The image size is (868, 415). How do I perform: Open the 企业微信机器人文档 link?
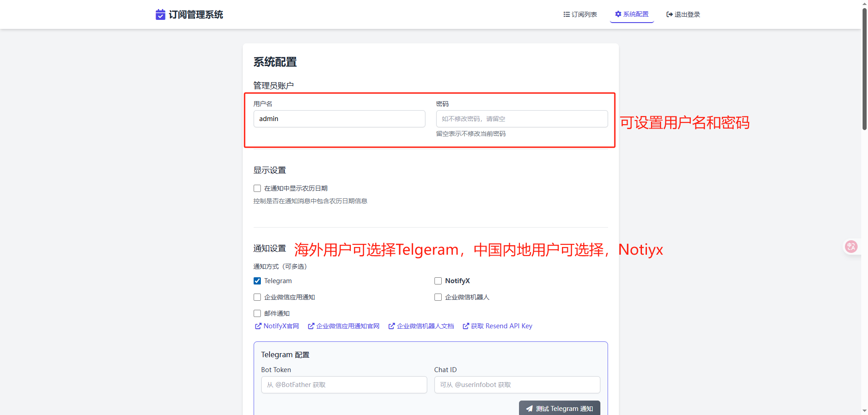pyautogui.click(x=421, y=326)
